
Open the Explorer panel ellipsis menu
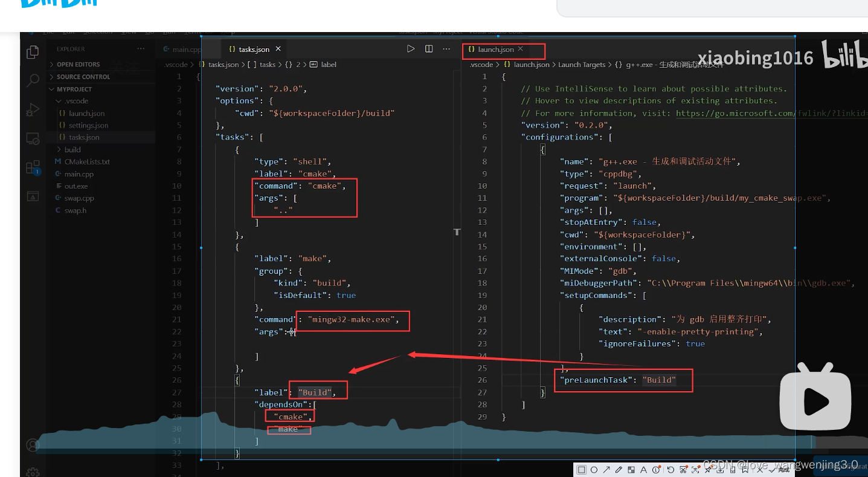click(141, 49)
